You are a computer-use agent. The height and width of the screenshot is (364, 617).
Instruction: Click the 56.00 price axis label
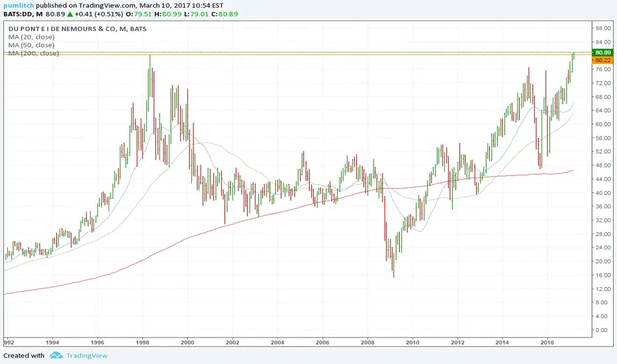coord(603,138)
